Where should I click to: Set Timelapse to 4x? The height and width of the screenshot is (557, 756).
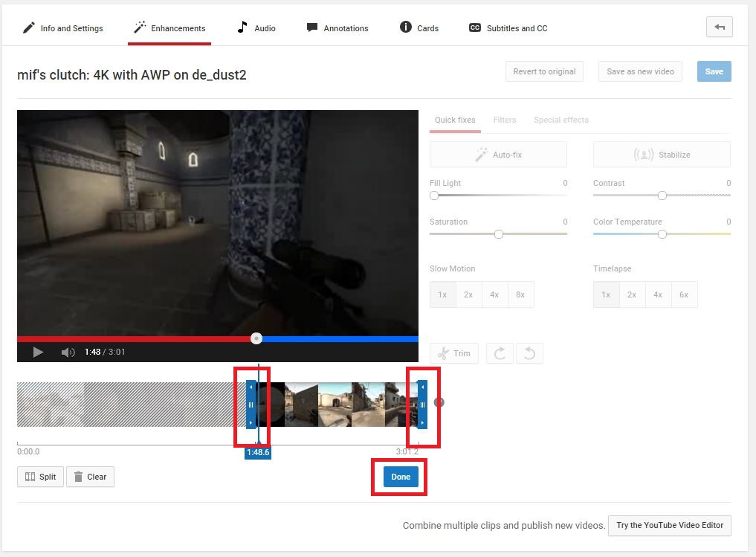658,294
